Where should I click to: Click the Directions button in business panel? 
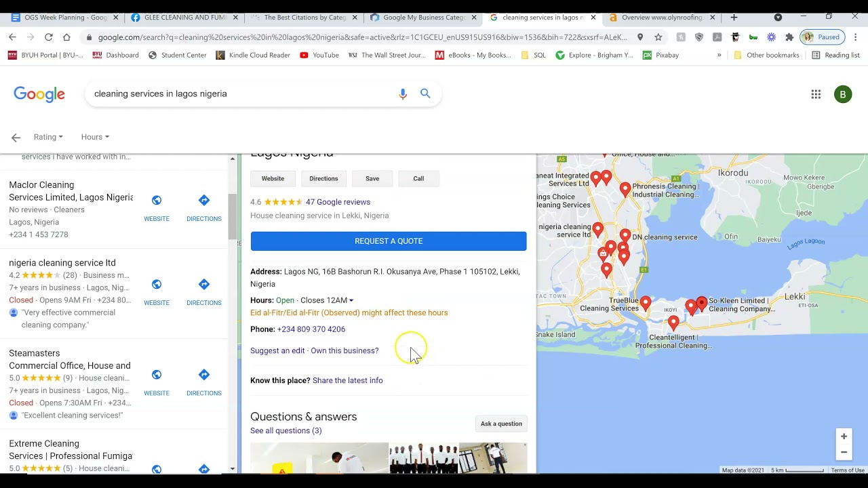click(x=323, y=178)
